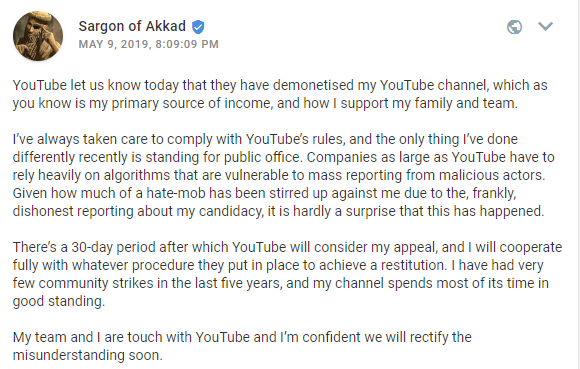Click 'malicious actors' in second paragraph
Viewport: 580px width, 369px height.
[492, 175]
